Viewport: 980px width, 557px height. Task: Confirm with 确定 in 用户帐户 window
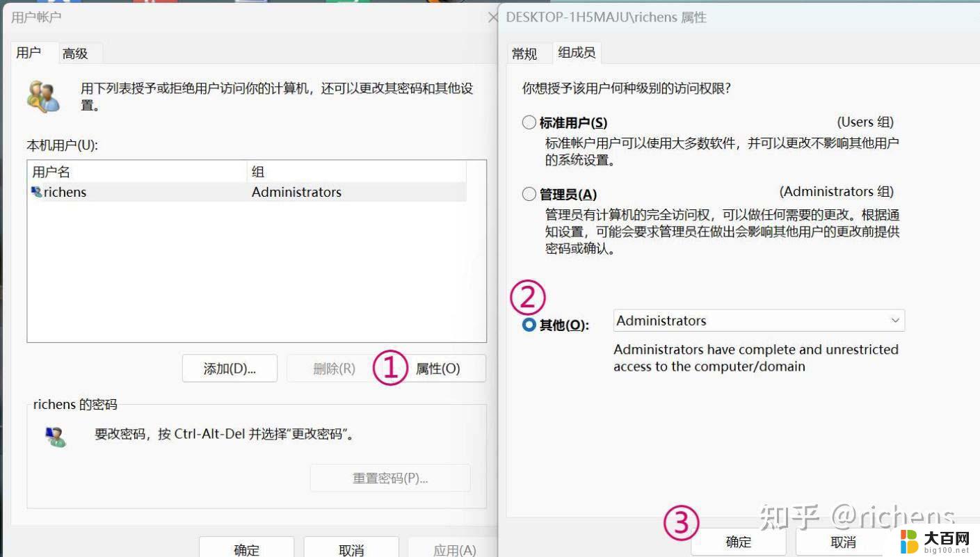pyautogui.click(x=247, y=549)
